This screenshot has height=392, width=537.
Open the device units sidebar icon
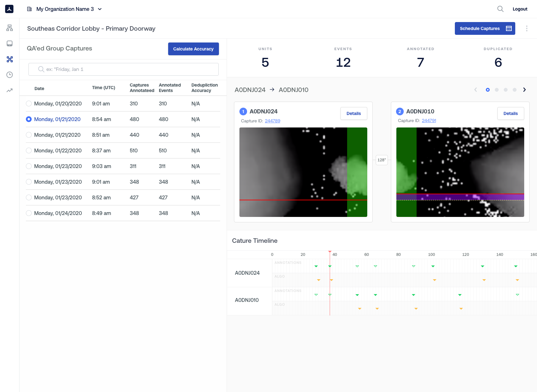10,43
